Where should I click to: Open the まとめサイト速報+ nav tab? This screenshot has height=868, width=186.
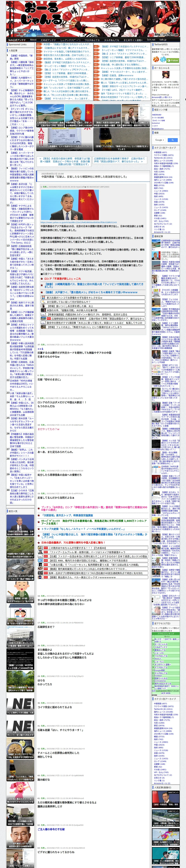click(133, 40)
